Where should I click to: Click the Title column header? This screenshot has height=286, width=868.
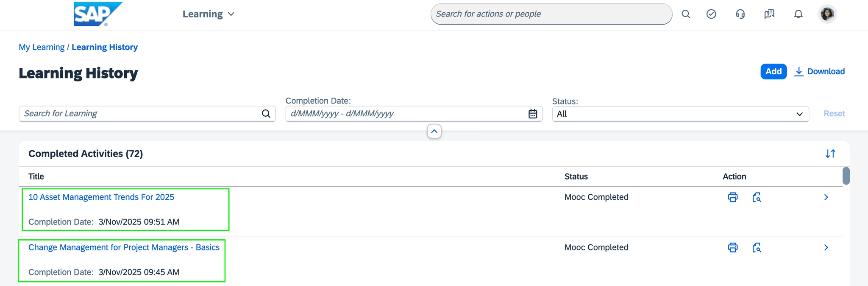(36, 177)
